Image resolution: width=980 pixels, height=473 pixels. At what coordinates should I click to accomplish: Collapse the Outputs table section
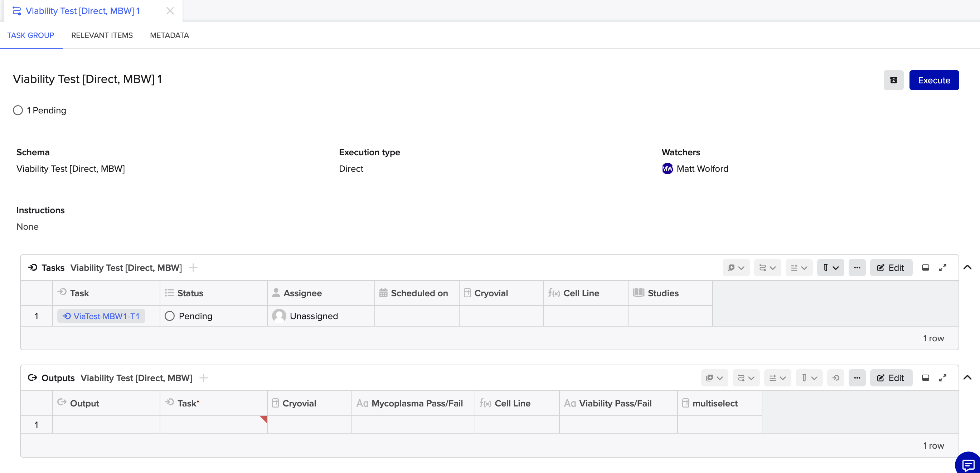[967, 377]
